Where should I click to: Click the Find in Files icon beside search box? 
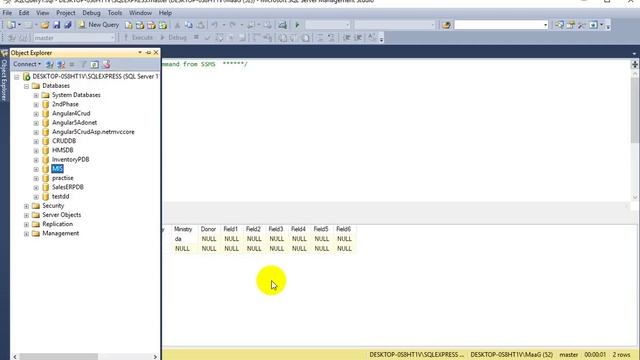point(446,25)
